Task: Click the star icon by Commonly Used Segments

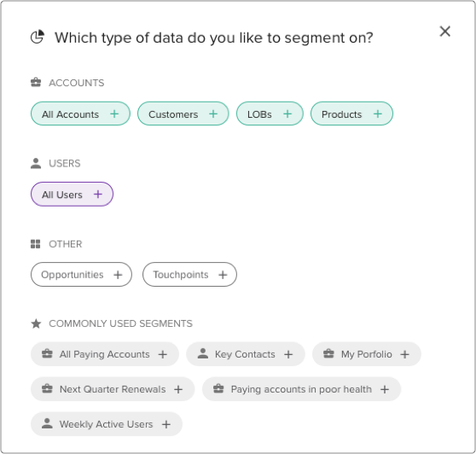Action: [36, 323]
